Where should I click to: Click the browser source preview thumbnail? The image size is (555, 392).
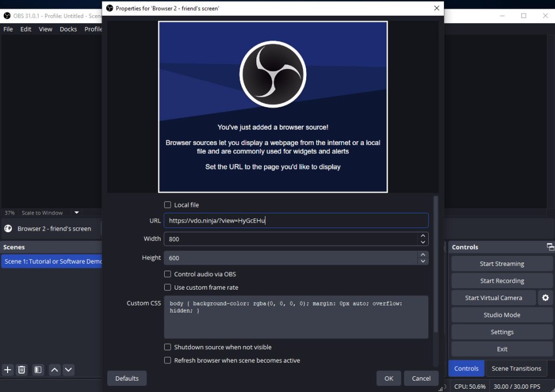click(x=273, y=107)
